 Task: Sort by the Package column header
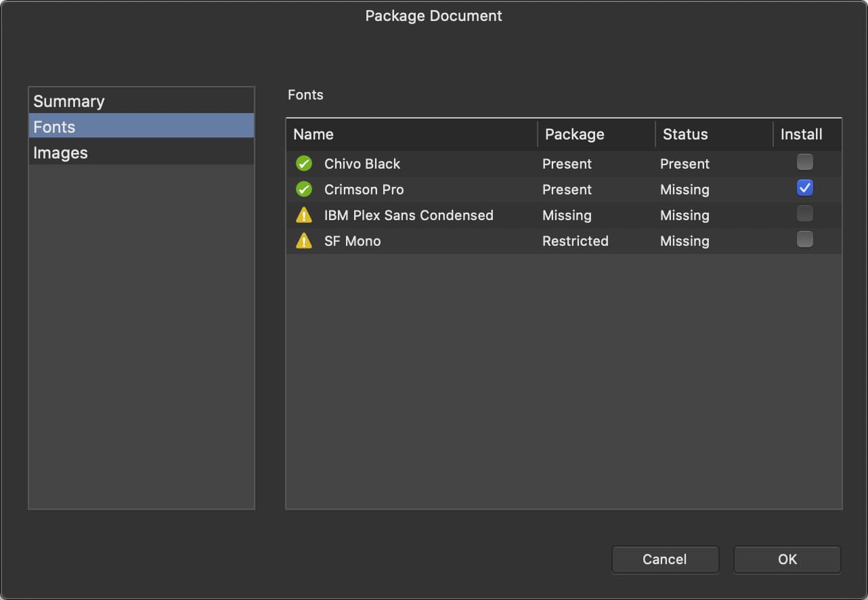pos(596,134)
